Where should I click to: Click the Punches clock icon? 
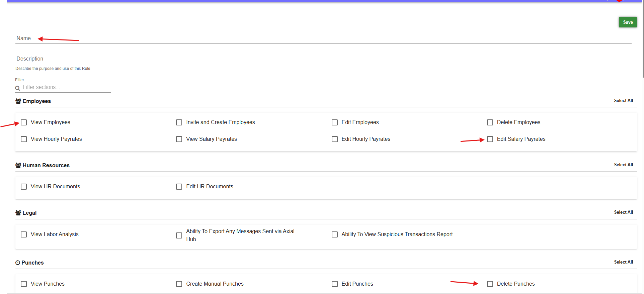(x=18, y=263)
